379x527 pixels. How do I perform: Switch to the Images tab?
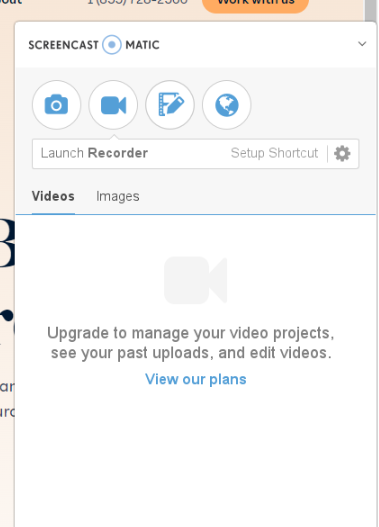(x=118, y=196)
